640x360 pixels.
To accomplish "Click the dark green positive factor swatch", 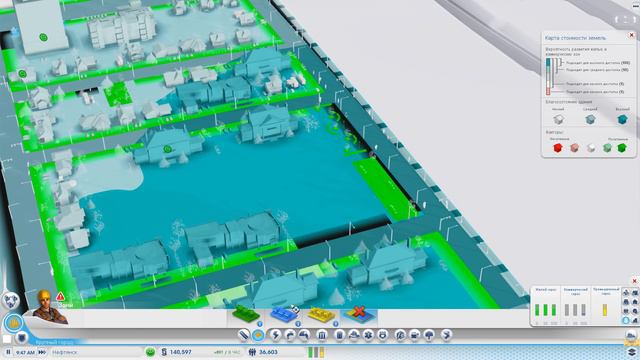I will [622, 148].
